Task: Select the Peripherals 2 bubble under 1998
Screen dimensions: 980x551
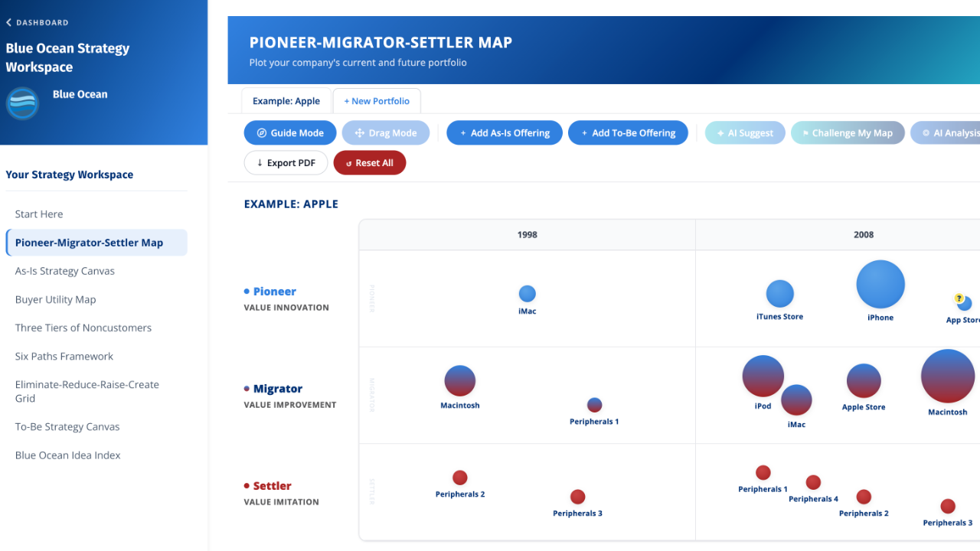Action: point(460,478)
